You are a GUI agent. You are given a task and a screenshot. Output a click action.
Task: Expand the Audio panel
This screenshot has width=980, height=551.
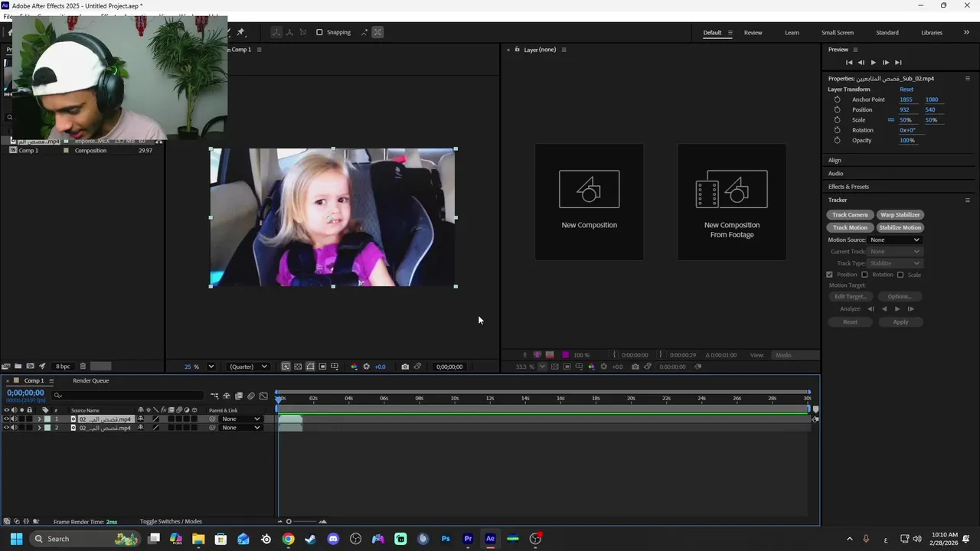(835, 174)
